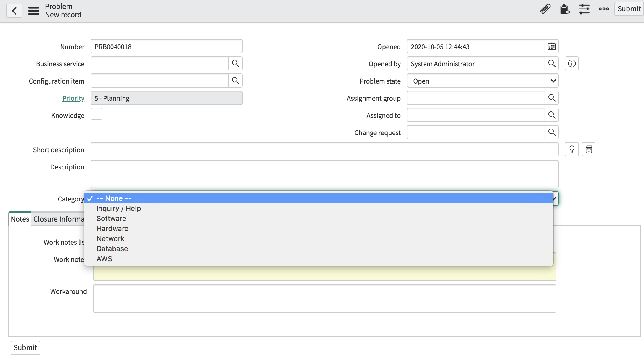644x359 pixels.
Task: Click the Assignment group search icon
Action: (x=552, y=98)
